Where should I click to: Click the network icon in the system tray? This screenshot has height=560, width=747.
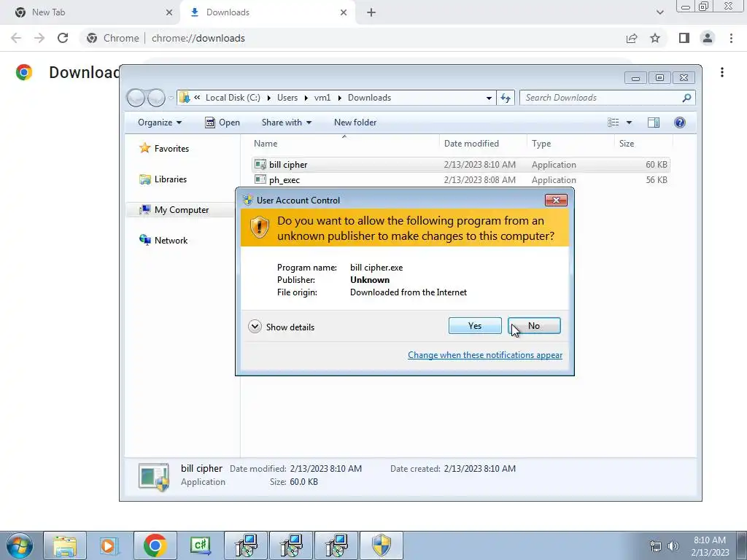pos(656,546)
